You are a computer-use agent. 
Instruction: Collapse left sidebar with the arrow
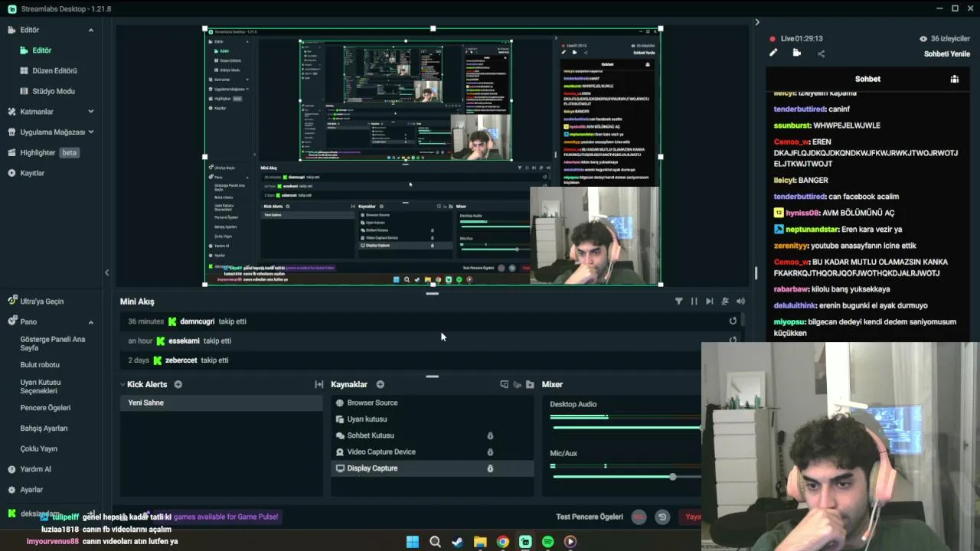point(107,272)
